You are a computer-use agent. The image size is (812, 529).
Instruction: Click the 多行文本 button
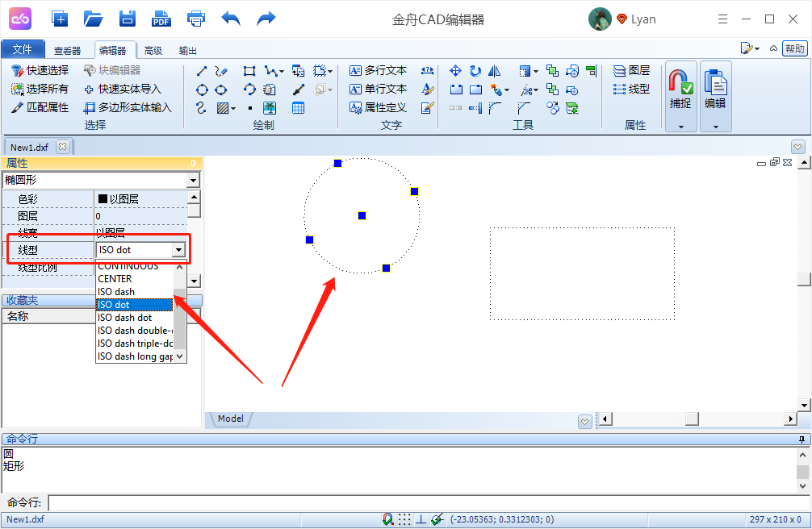coord(378,70)
